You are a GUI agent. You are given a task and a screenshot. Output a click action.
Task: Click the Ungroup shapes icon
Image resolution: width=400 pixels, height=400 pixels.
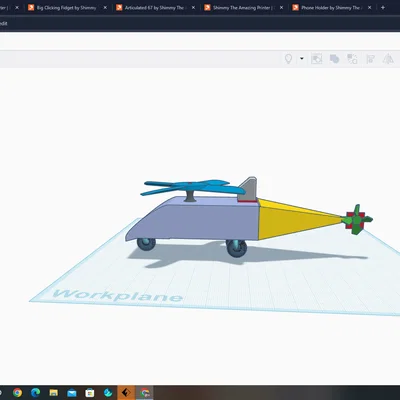(x=352, y=59)
